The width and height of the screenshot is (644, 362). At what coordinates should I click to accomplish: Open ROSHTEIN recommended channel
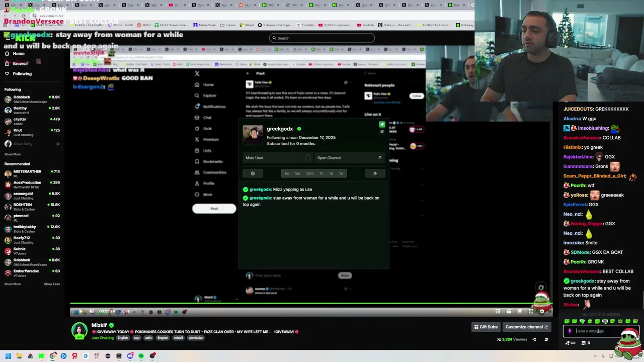pyautogui.click(x=32, y=207)
